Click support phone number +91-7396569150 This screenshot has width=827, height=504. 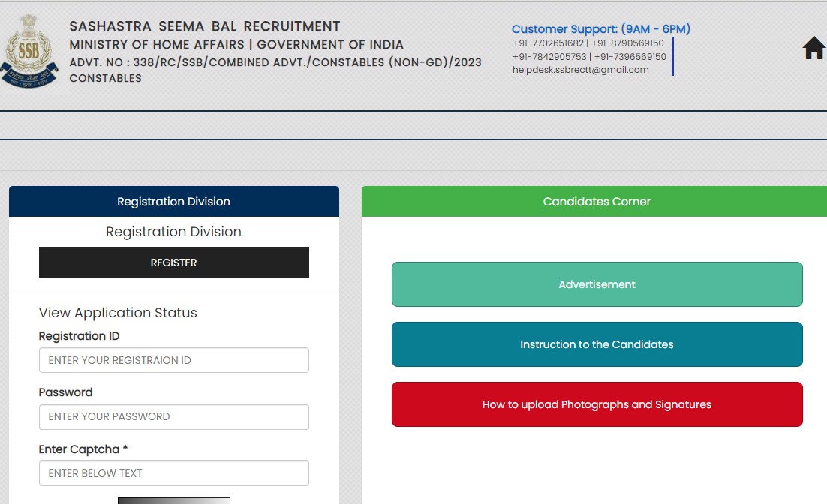tap(630, 57)
